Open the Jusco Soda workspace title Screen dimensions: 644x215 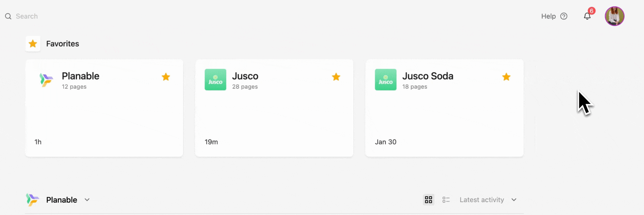pyautogui.click(x=428, y=76)
